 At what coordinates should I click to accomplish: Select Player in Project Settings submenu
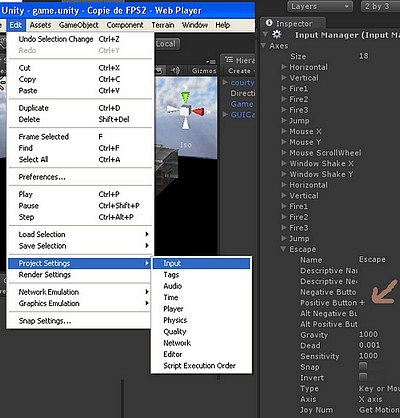[201, 309]
